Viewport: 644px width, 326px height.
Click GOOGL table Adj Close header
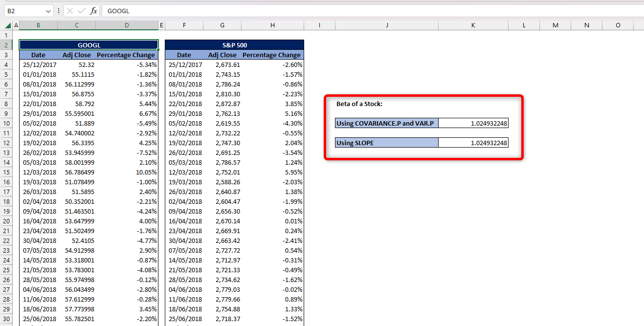point(76,55)
